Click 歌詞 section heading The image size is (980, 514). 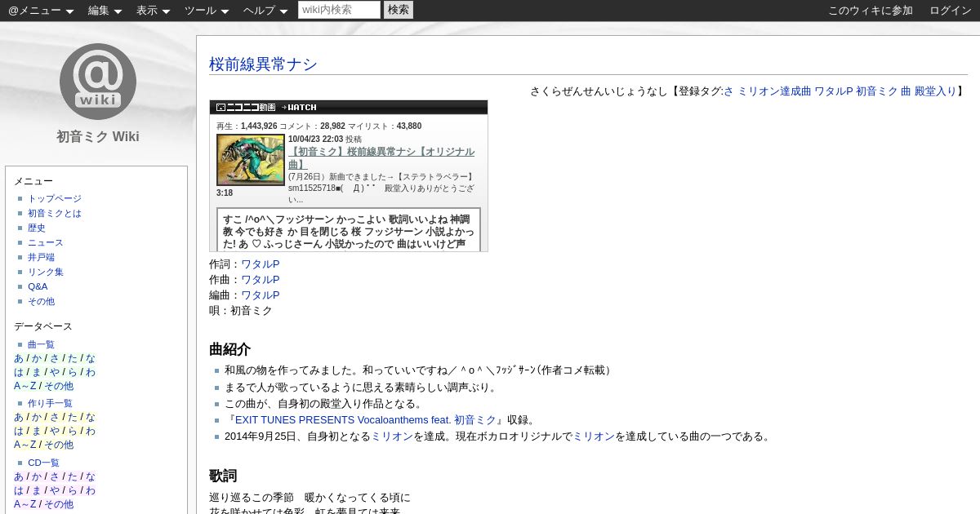[223, 476]
